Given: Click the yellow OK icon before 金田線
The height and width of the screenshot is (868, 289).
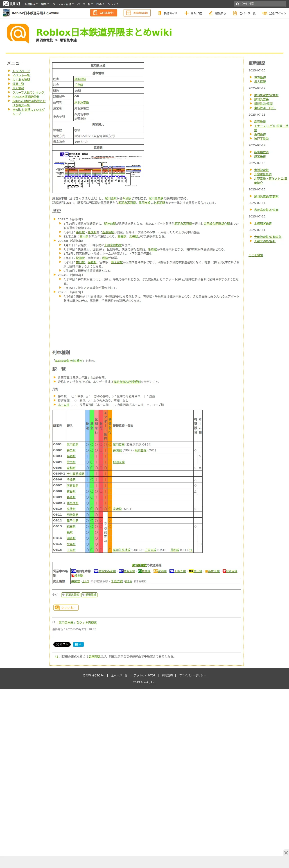Looking at the screenshot, I should [191, 571].
